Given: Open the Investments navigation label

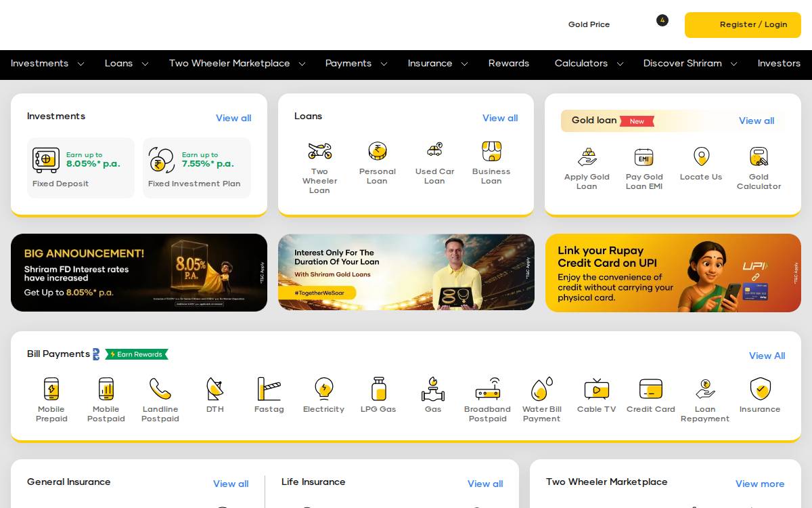Looking at the screenshot, I should (x=39, y=63).
